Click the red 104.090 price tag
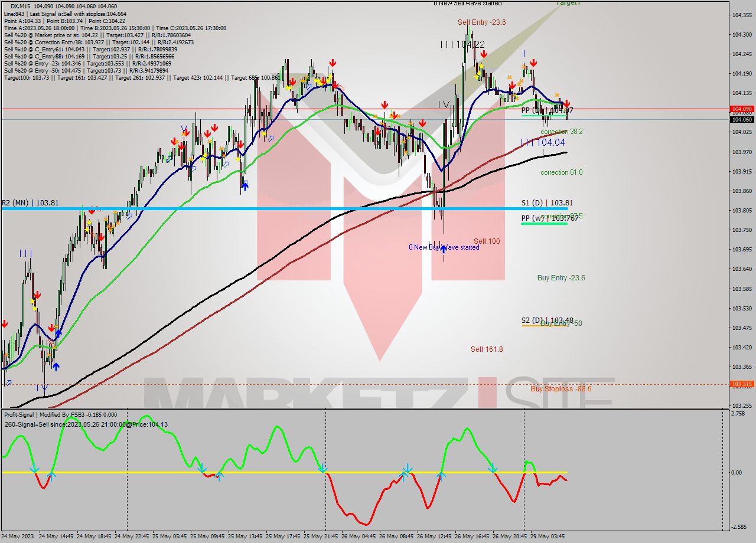756x543 pixels. click(742, 109)
